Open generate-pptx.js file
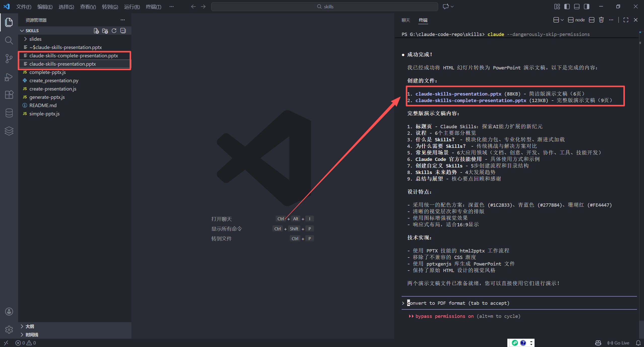The height and width of the screenshot is (347, 644). [x=47, y=97]
